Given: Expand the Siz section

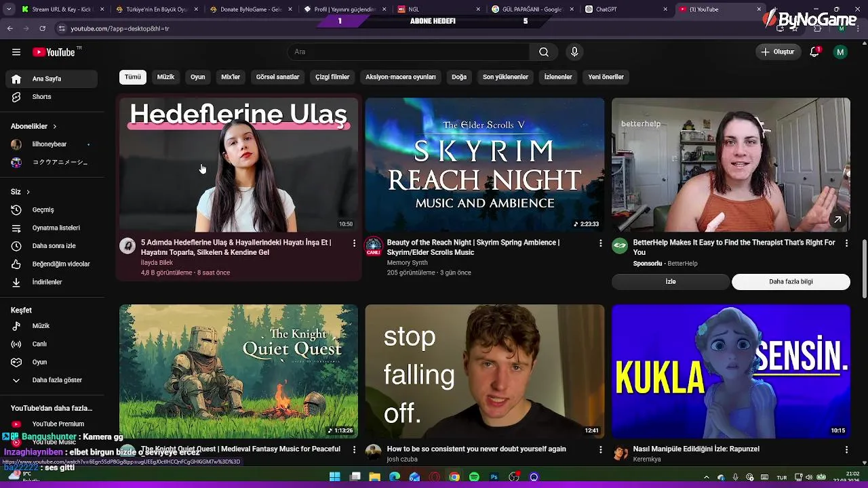Looking at the screenshot, I should [x=20, y=192].
